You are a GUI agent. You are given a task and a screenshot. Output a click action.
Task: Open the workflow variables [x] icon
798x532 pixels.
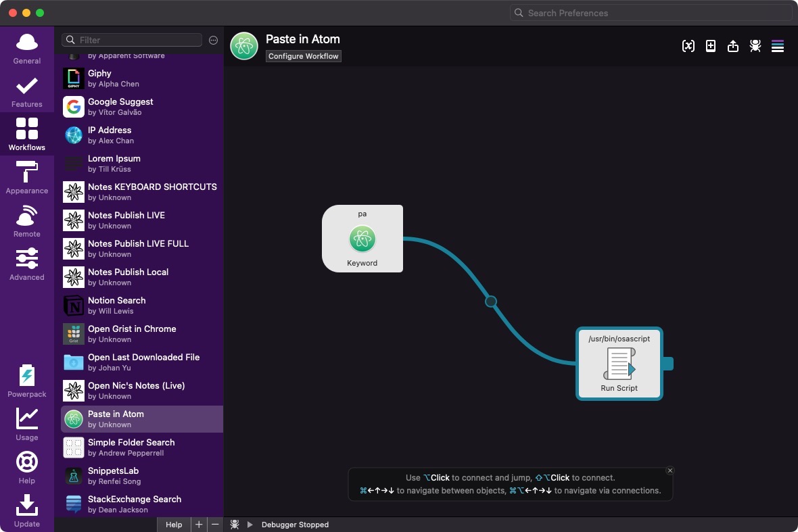(688, 46)
